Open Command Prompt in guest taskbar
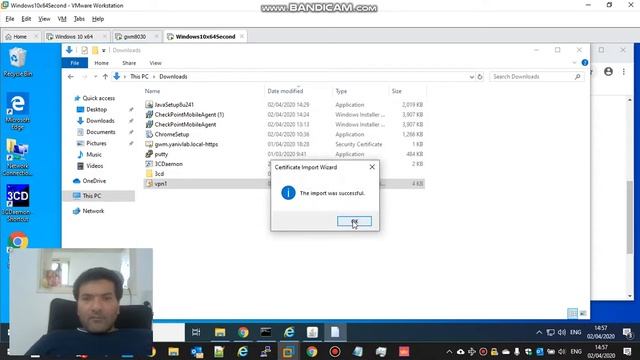This screenshot has width=640, height=360. [x=266, y=332]
